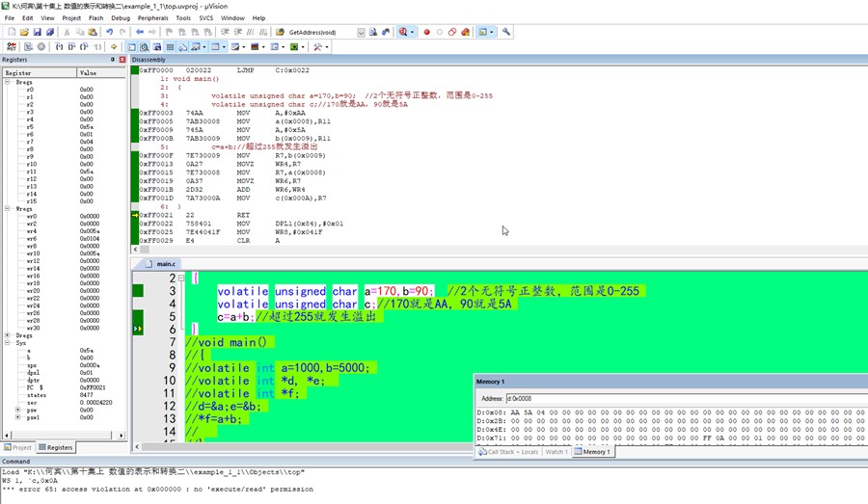The width and height of the screenshot is (868, 504).
Task: Select the main.c editor tab
Action: 165,263
